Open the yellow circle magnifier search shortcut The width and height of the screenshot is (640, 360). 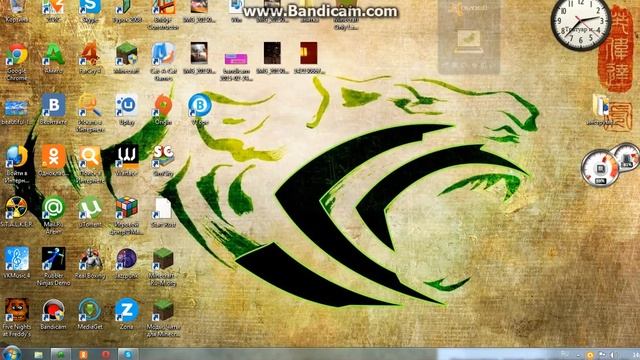point(90,105)
